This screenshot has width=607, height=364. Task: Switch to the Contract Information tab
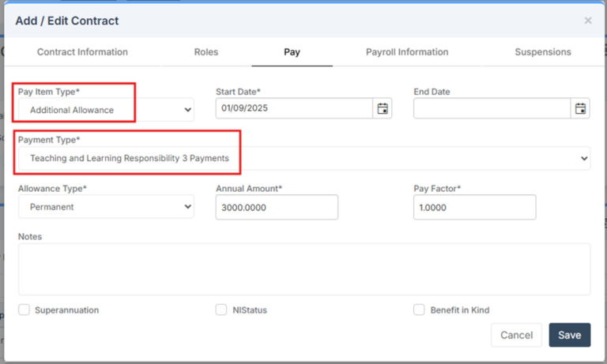pyautogui.click(x=82, y=52)
